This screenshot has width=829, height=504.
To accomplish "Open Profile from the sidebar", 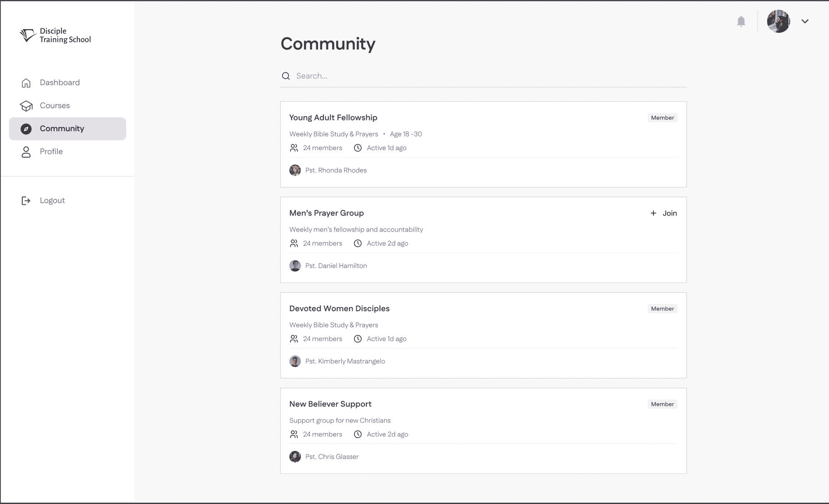I will [x=67, y=152].
